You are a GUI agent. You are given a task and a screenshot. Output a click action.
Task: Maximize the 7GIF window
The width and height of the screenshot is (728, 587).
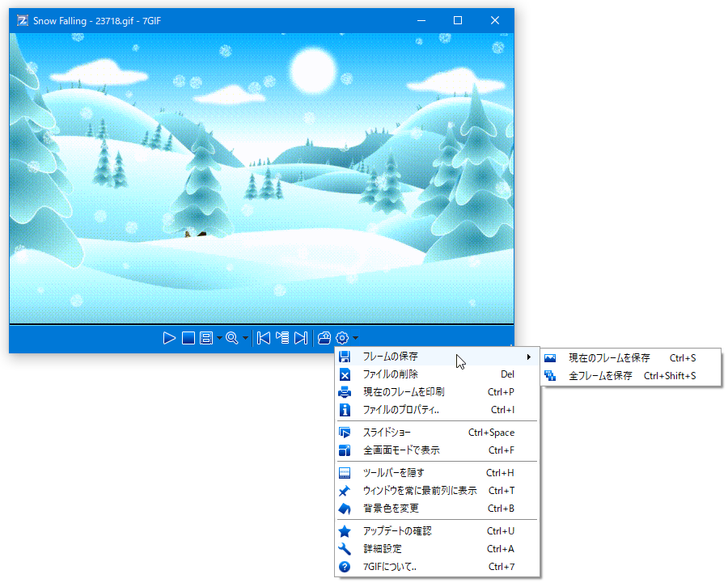tap(458, 20)
